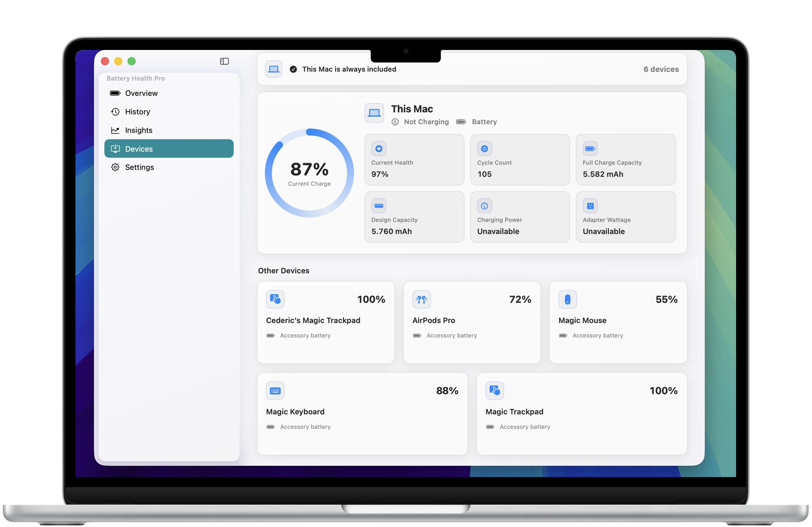
Task: Click the This Mac laptop icon in top banner
Action: pos(273,69)
